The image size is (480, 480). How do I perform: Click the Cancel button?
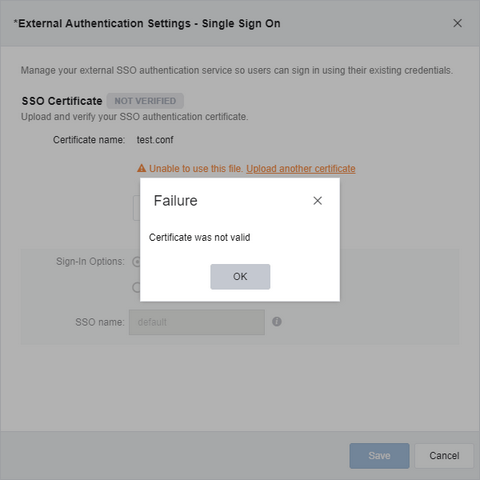pos(444,456)
